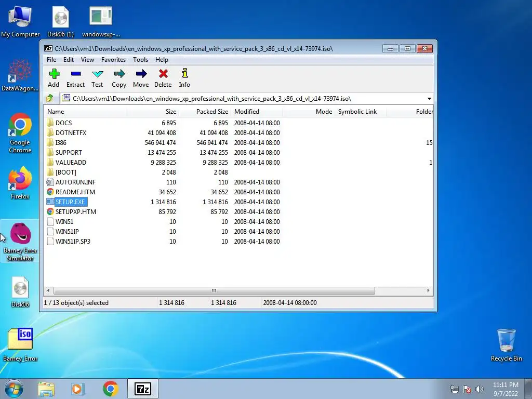This screenshot has height=399, width=532.
Task: Open the Help menu
Action: tap(162, 60)
